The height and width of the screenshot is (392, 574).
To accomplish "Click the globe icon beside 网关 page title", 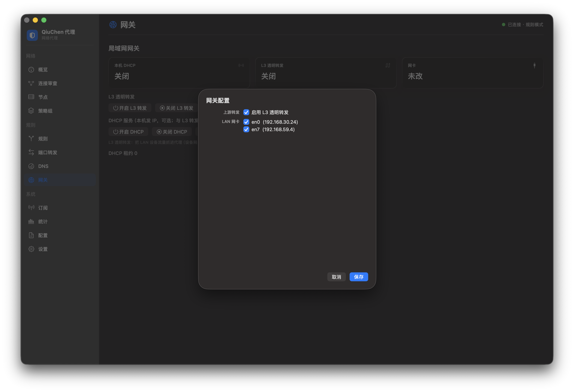I will [113, 25].
